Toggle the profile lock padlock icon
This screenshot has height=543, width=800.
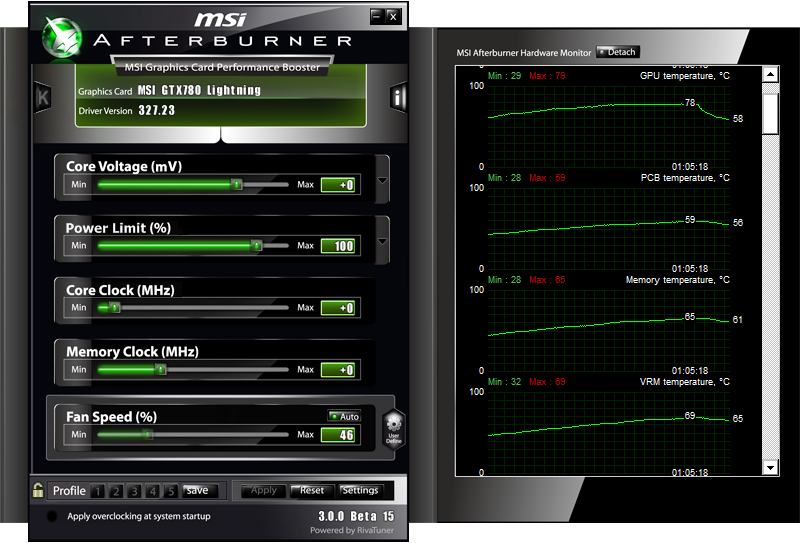(38, 490)
